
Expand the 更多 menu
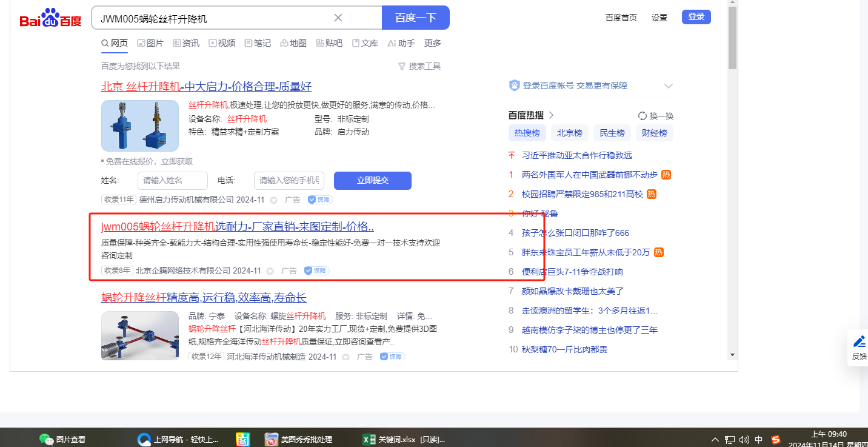[x=433, y=43]
